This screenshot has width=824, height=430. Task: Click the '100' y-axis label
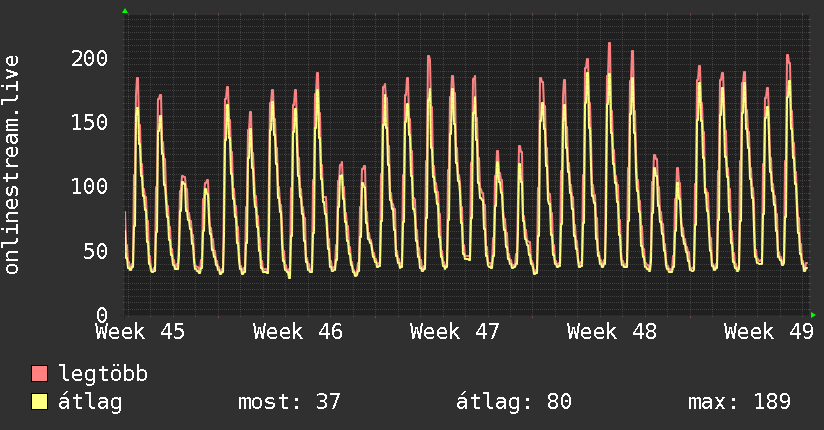[89, 187]
